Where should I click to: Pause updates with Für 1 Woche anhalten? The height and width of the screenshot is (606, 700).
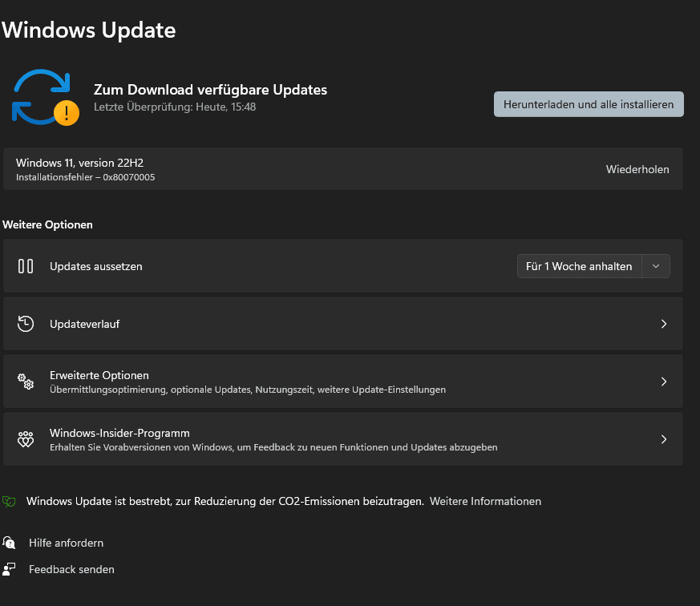point(579,266)
